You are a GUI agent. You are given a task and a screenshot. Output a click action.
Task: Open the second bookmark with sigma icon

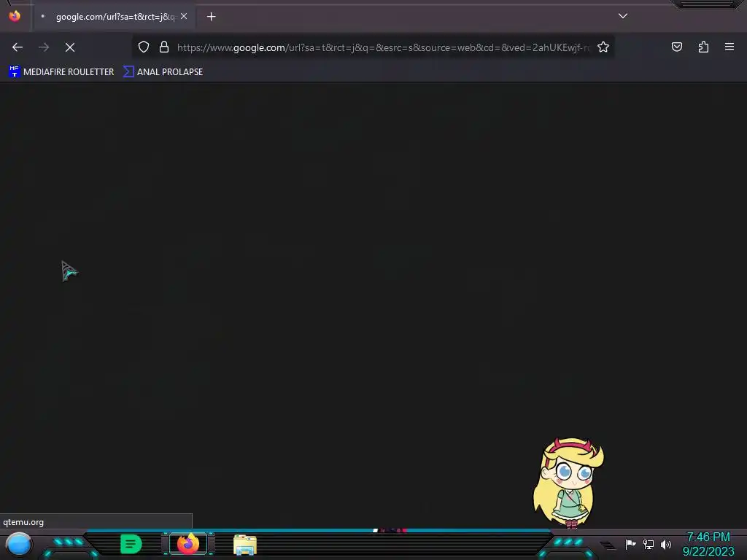pos(163,72)
